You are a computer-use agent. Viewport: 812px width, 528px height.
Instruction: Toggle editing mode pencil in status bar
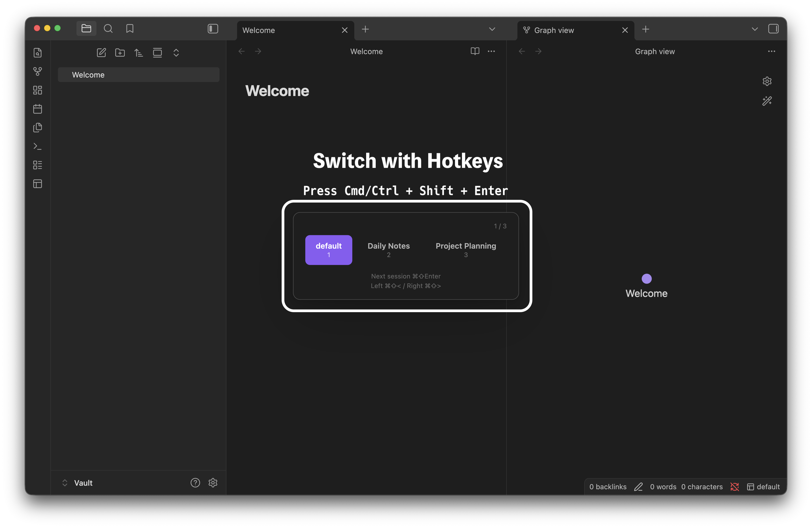tap(638, 487)
